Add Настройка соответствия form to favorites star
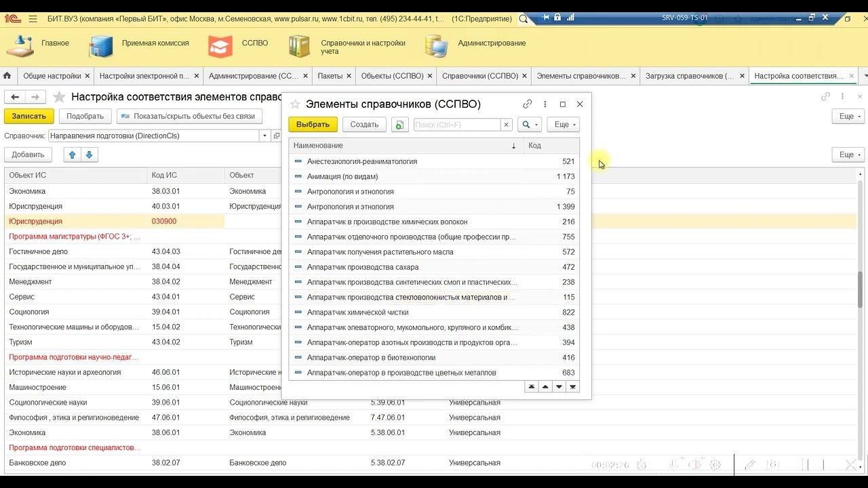Screen dimensions: 868x488 [x=59, y=97]
